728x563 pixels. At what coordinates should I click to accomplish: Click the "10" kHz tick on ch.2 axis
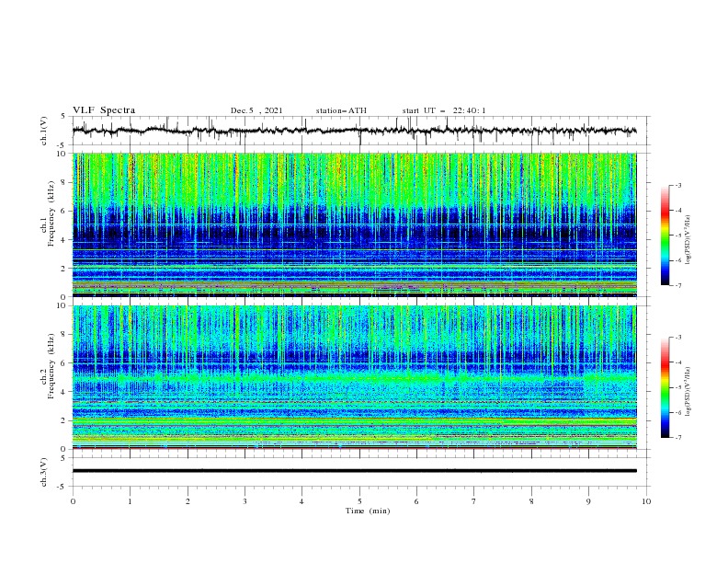point(63,305)
